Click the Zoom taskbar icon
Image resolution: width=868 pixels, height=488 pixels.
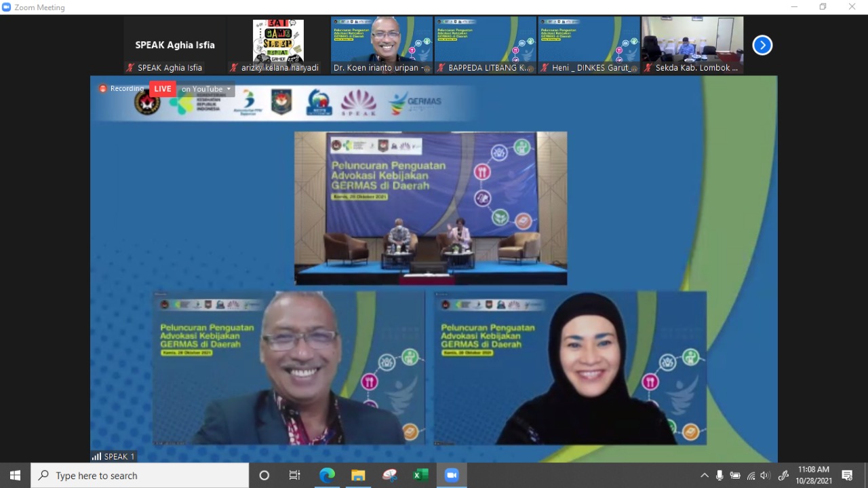coord(452,476)
